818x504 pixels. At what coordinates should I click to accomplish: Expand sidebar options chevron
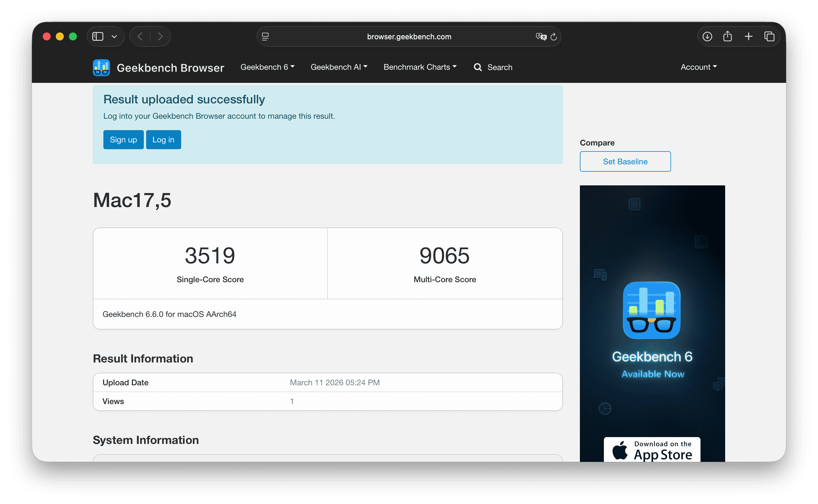click(x=114, y=36)
